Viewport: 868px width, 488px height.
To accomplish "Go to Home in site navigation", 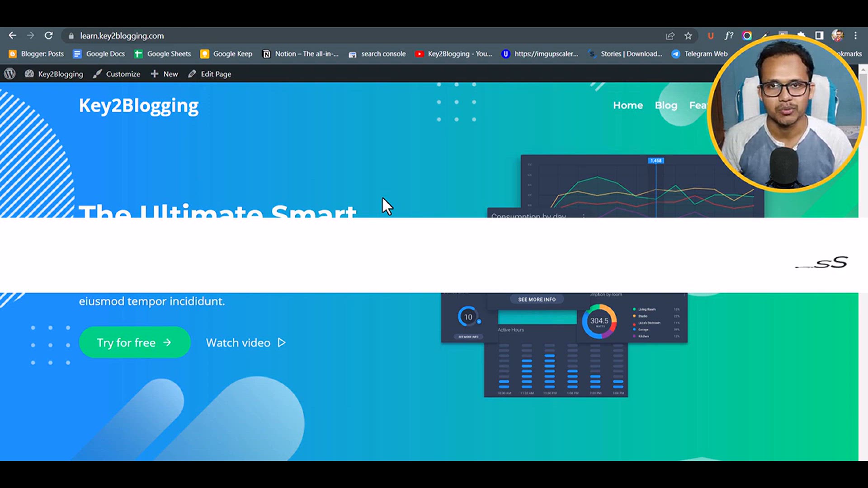I will (628, 105).
